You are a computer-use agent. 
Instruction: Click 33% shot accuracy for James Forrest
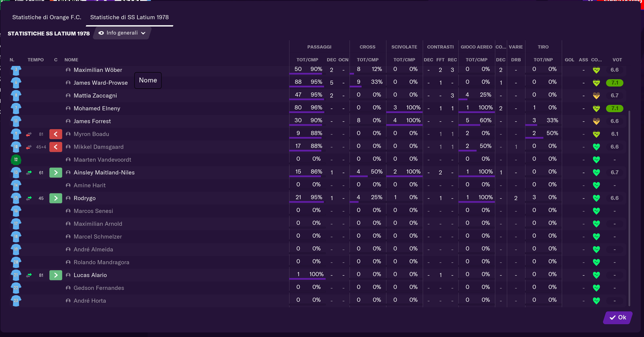coord(552,120)
